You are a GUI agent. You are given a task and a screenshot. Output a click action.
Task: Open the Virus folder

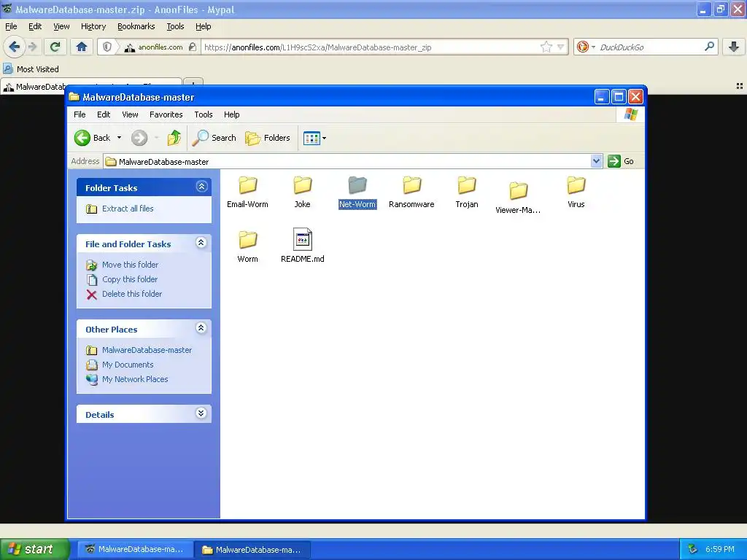(576, 192)
